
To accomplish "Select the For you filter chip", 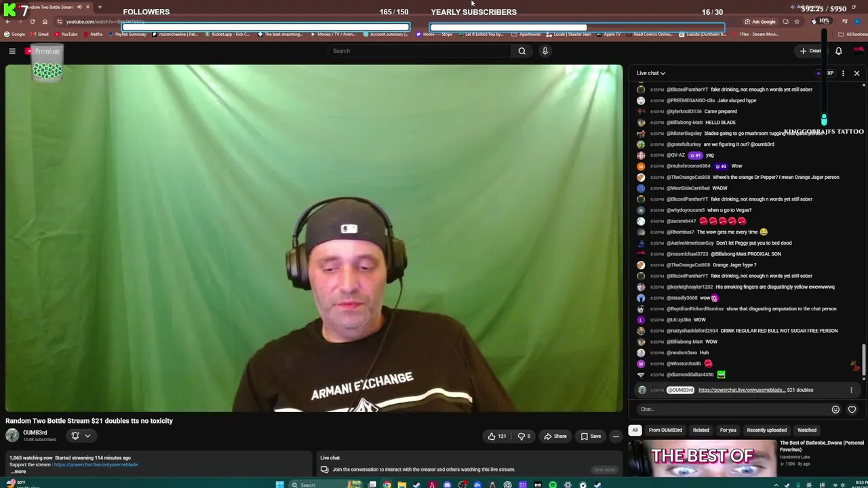I will click(728, 430).
